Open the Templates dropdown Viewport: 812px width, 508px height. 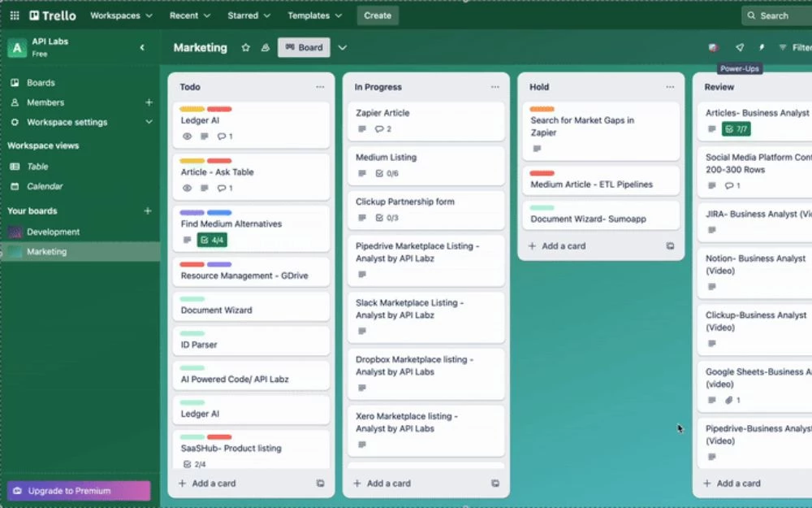(x=314, y=15)
